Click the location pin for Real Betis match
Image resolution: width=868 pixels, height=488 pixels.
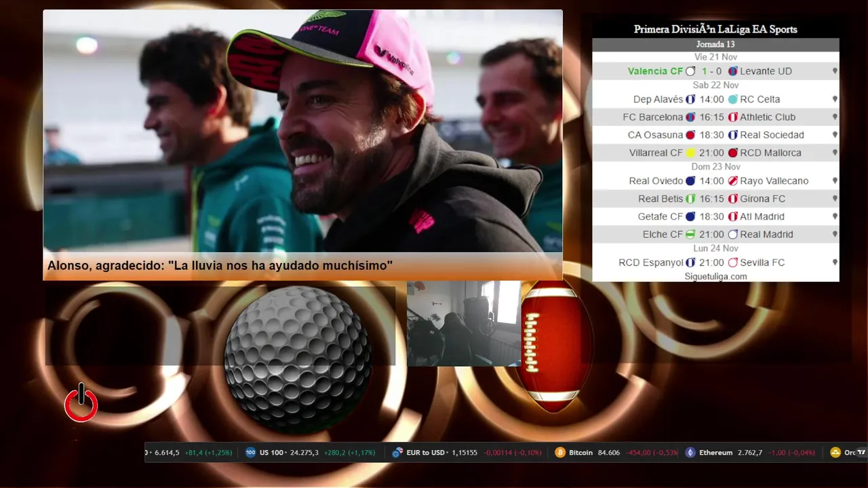(835, 199)
